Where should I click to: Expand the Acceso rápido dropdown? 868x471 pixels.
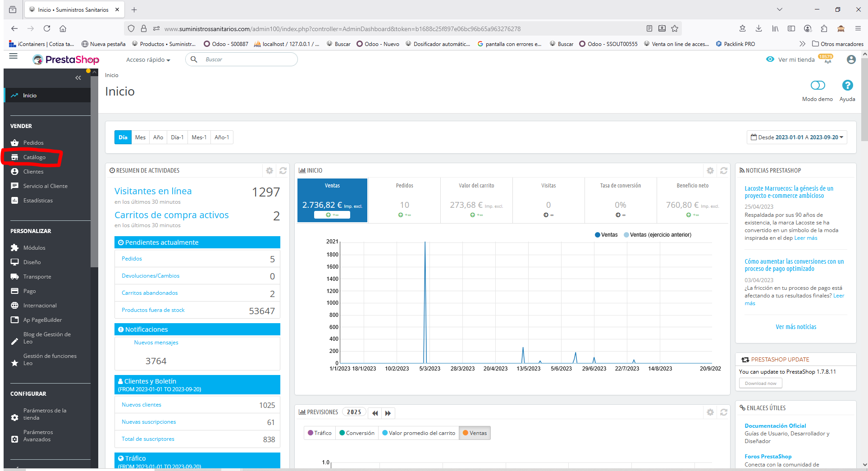click(148, 60)
